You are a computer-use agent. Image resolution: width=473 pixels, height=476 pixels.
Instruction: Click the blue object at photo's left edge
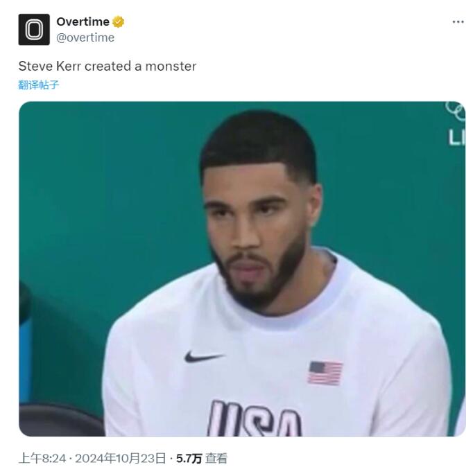tap(25, 361)
